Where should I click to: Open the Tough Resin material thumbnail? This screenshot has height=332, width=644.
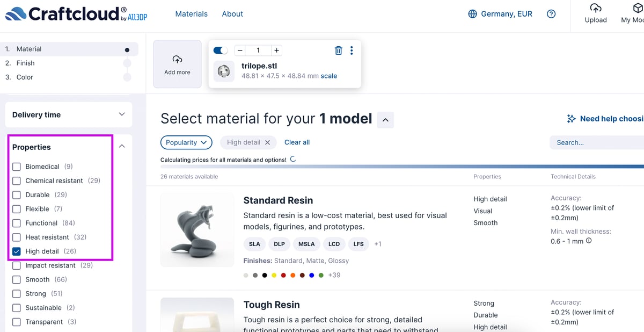point(197,314)
